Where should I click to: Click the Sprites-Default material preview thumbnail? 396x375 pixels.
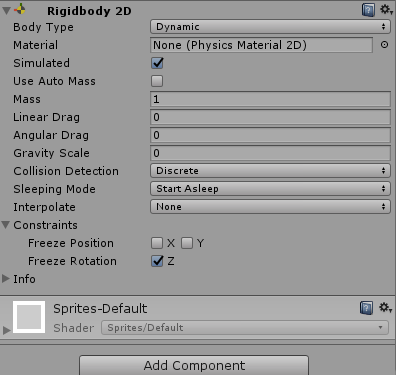[x=29, y=317]
